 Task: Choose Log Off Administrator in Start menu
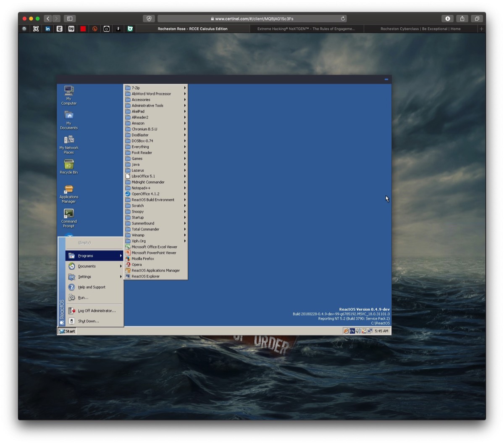[94, 311]
